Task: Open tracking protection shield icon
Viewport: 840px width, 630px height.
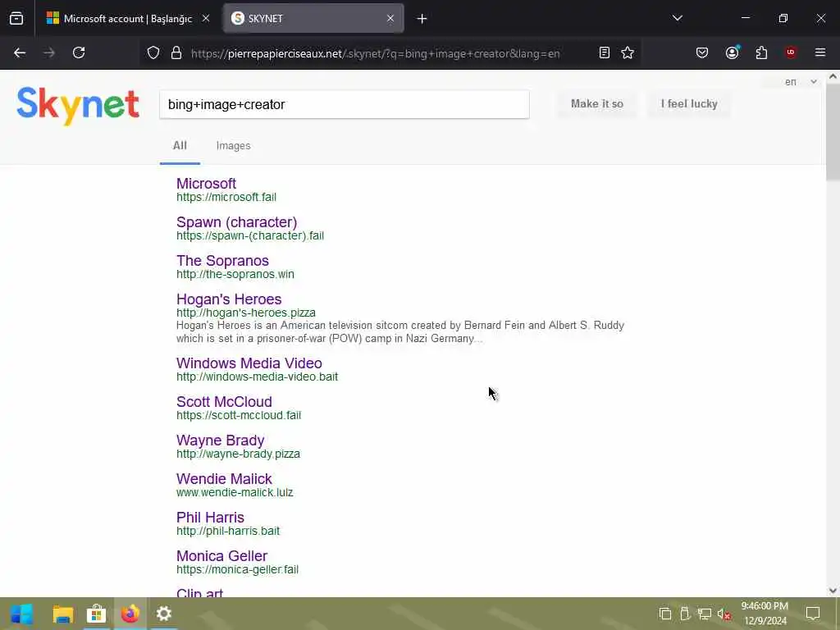Action: (153, 52)
